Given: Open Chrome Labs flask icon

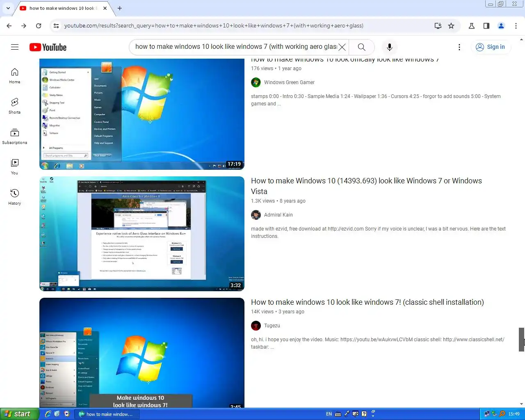Looking at the screenshot, I should tap(472, 26).
